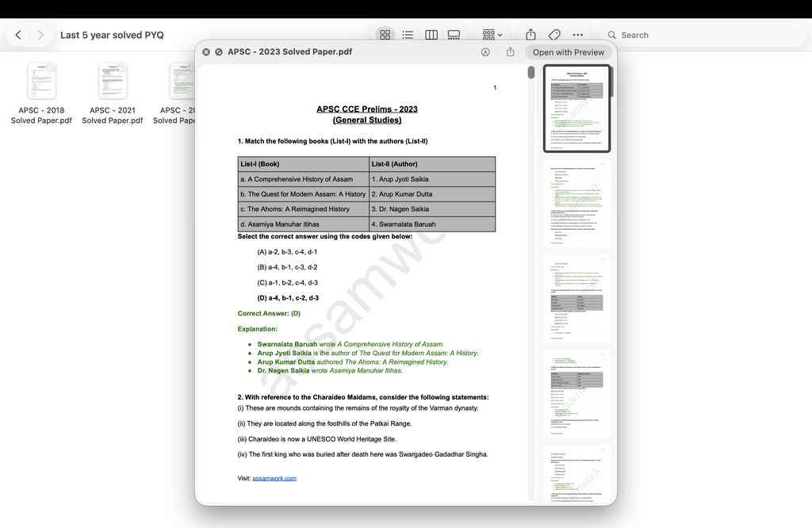Click cell 2. Arup Kumar Dutta
This screenshot has height=528, width=812.
tap(432, 194)
